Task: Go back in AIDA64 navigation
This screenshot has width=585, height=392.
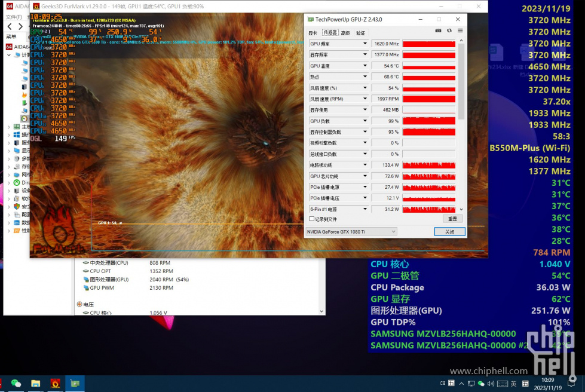Action: pos(10,26)
